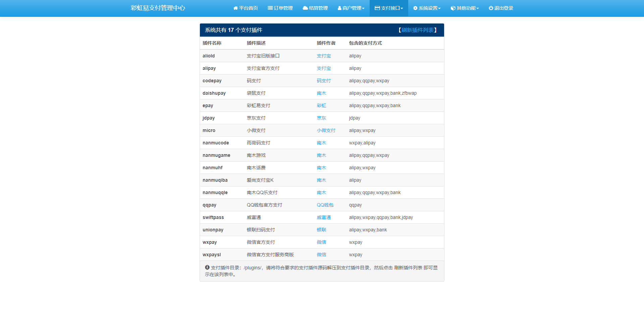The image size is (644, 313).
Task: Select plugin name daishupay
Action: pos(214,93)
